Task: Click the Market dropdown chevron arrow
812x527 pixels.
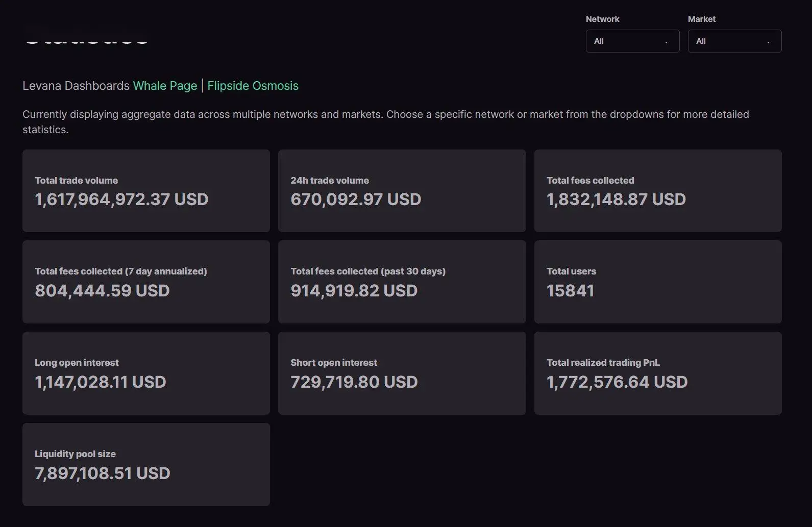Action: click(x=768, y=42)
